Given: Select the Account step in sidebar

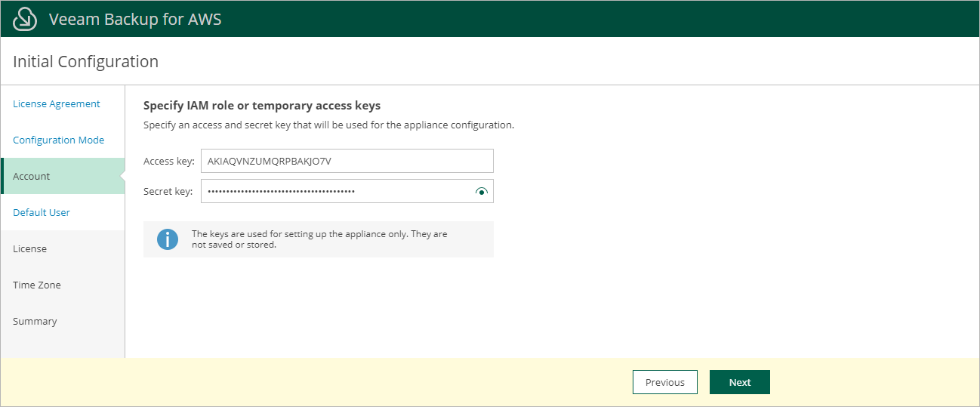Looking at the screenshot, I should (32, 177).
